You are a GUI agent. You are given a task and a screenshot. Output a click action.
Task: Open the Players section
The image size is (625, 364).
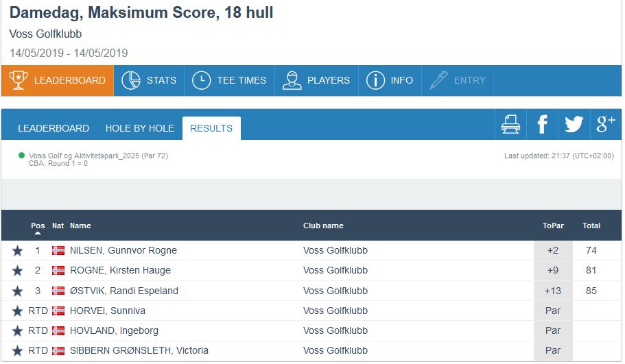pyautogui.click(x=316, y=80)
